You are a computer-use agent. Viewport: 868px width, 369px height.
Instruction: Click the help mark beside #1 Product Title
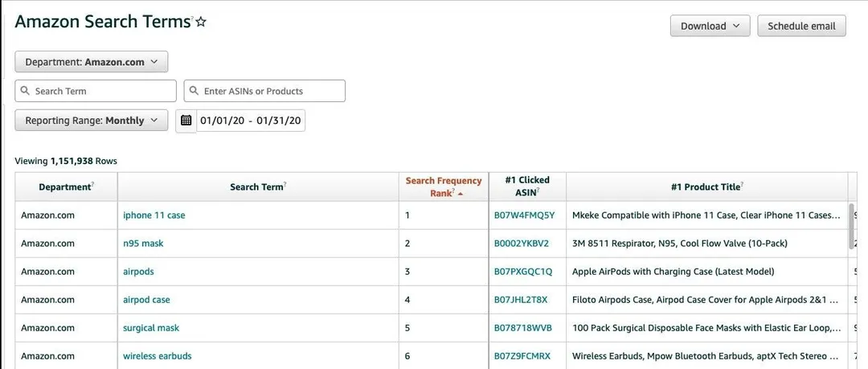(x=743, y=184)
